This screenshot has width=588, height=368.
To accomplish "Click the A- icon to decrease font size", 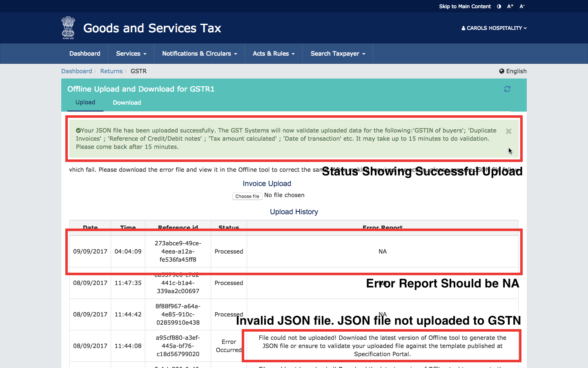I will [x=521, y=6].
